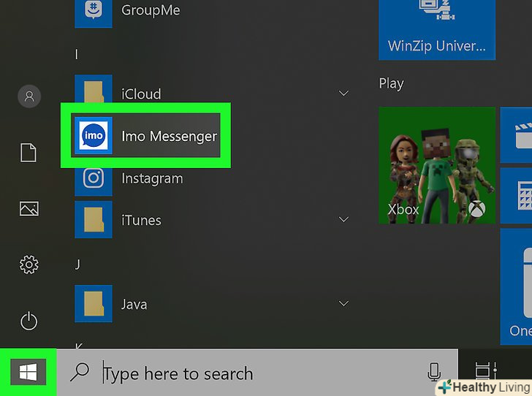Click the 'I' alphabet section header

(x=77, y=54)
